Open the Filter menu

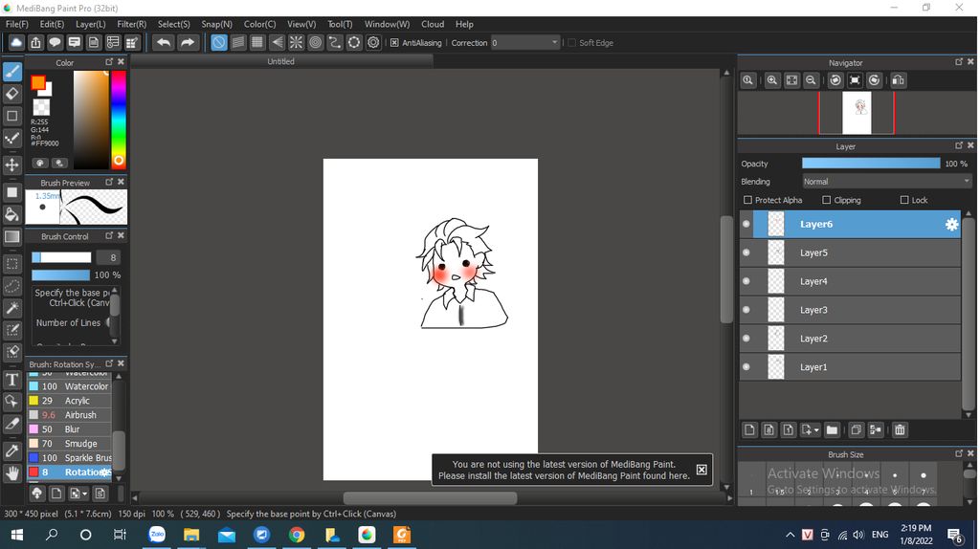(x=131, y=24)
